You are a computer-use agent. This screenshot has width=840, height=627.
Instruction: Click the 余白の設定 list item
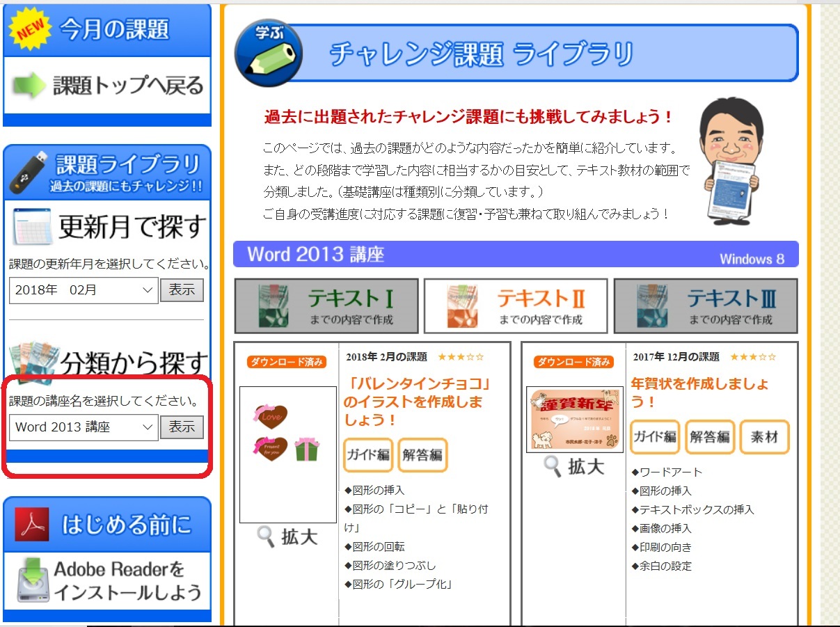pos(662,566)
